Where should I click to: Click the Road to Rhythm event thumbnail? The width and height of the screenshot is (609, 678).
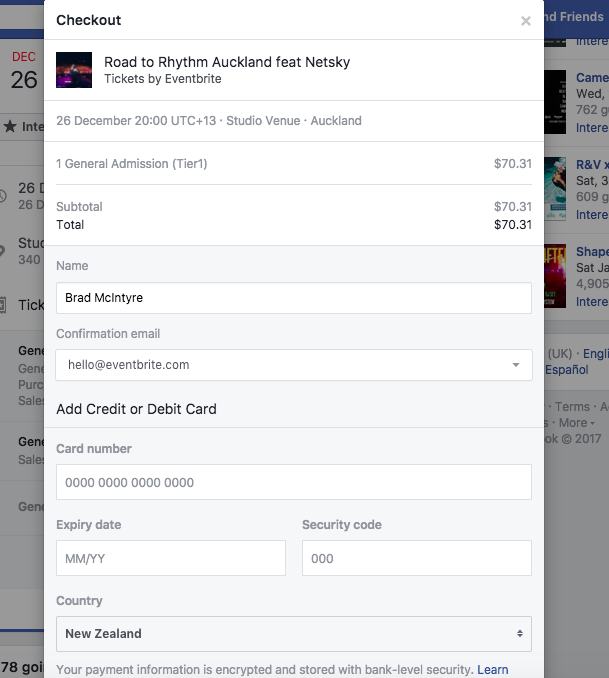tap(74, 70)
